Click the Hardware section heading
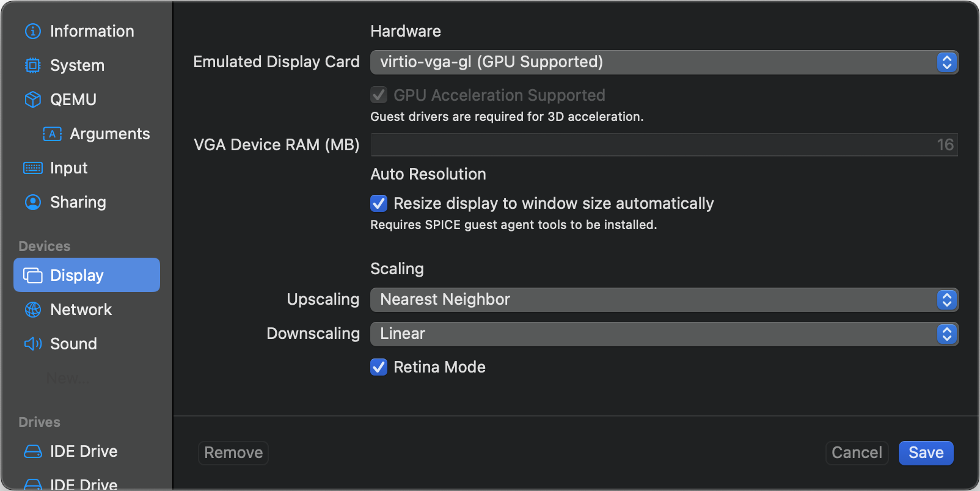Viewport: 980px width, 491px height. [x=406, y=31]
